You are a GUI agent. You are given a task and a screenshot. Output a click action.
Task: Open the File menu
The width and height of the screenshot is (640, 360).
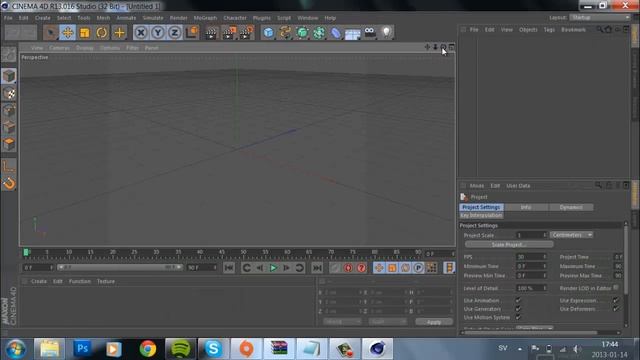8,18
